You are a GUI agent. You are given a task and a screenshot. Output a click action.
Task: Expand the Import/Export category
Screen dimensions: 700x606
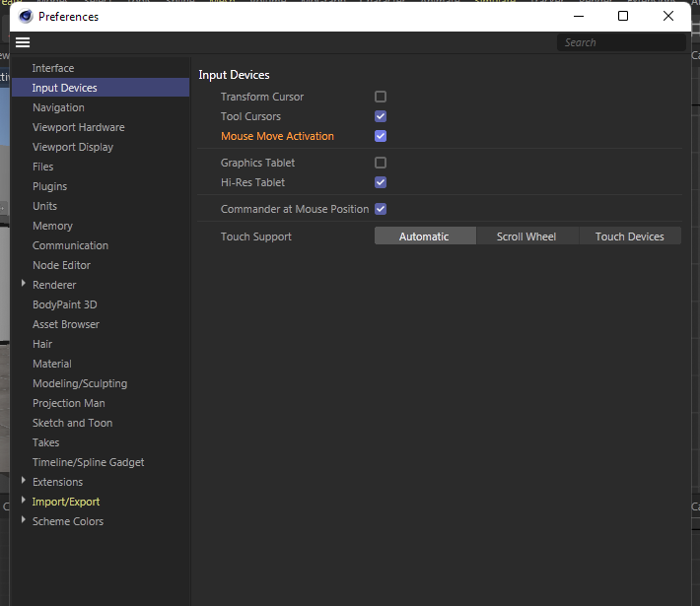coord(24,501)
